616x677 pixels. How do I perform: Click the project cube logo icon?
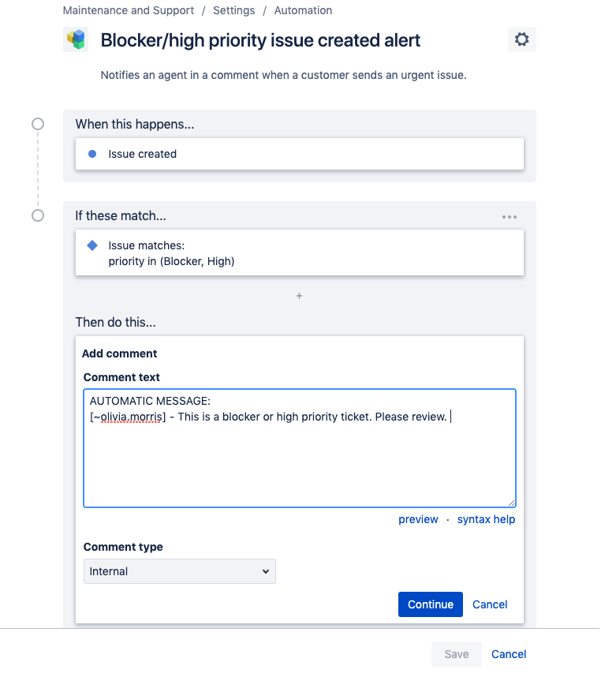pyautogui.click(x=76, y=39)
